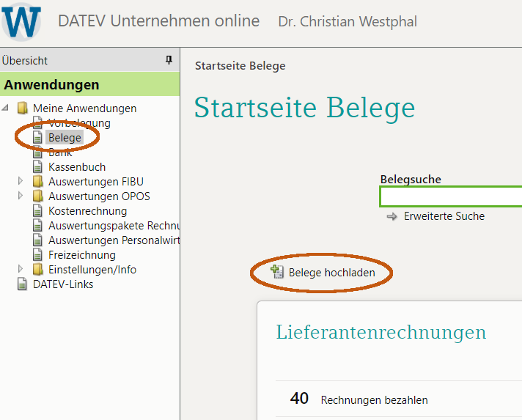Viewport: 522px width, 420px height.
Task: Open Kassenbuch in the tree
Action: (77, 166)
